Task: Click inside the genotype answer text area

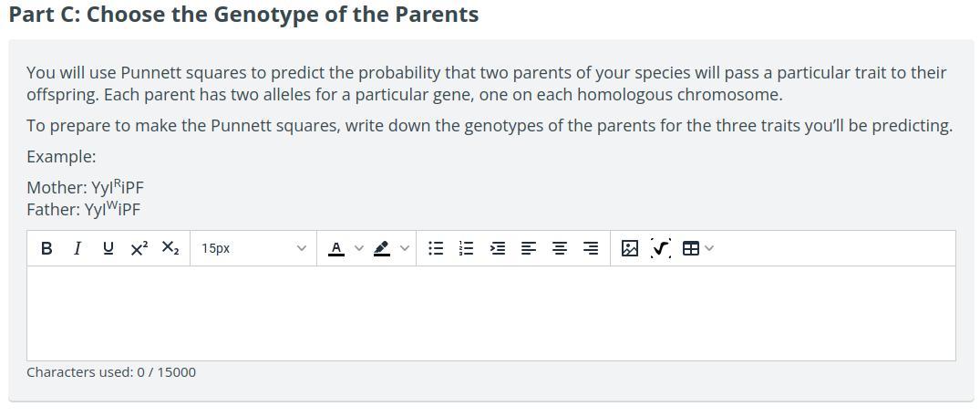Action: [x=490, y=313]
